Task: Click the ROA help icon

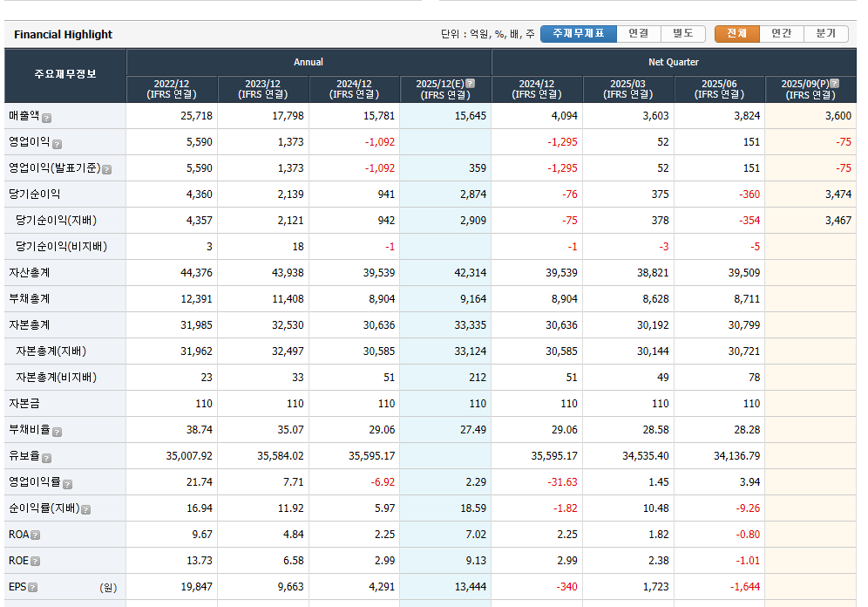Action: (36, 535)
